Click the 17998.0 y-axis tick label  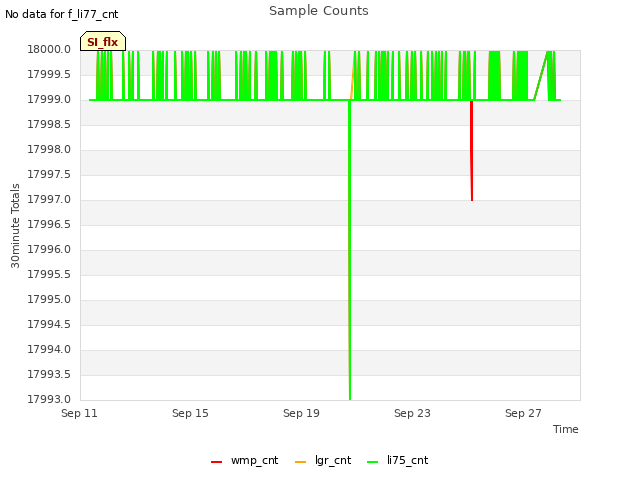pos(49,150)
